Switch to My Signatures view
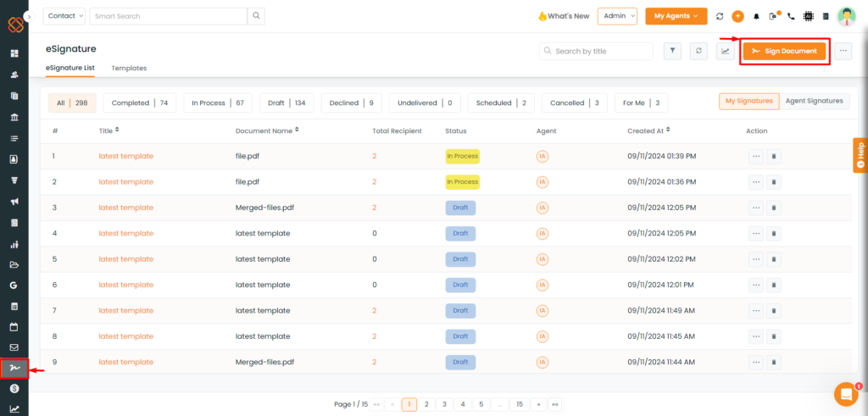Image resolution: width=868 pixels, height=416 pixels. (x=749, y=101)
